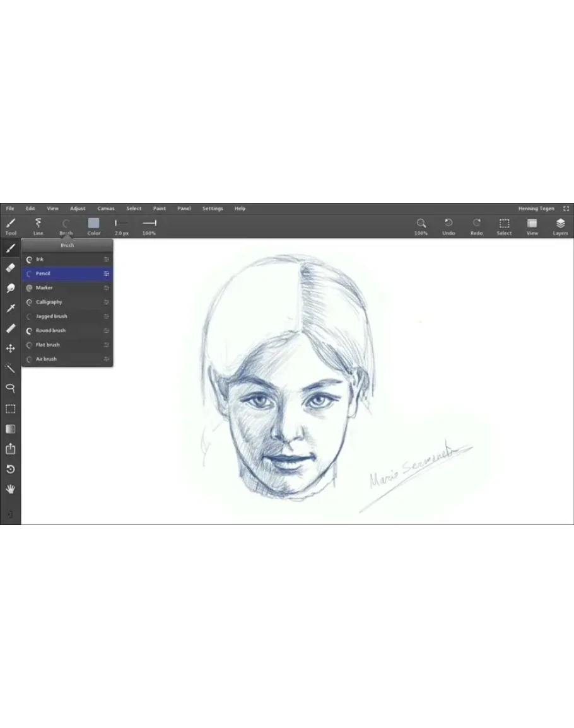574x728 pixels.
Task: Open settings for the Marker brush
Action: (x=107, y=288)
